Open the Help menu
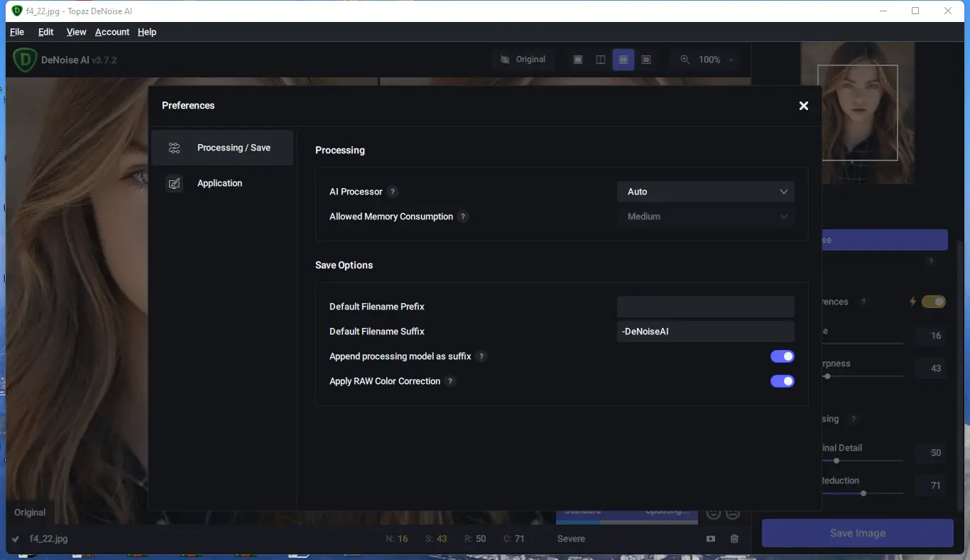This screenshot has height=560, width=970. 147,32
